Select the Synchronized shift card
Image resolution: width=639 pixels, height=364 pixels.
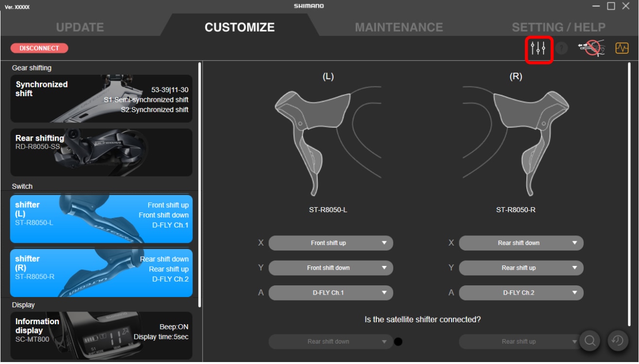[101, 99]
